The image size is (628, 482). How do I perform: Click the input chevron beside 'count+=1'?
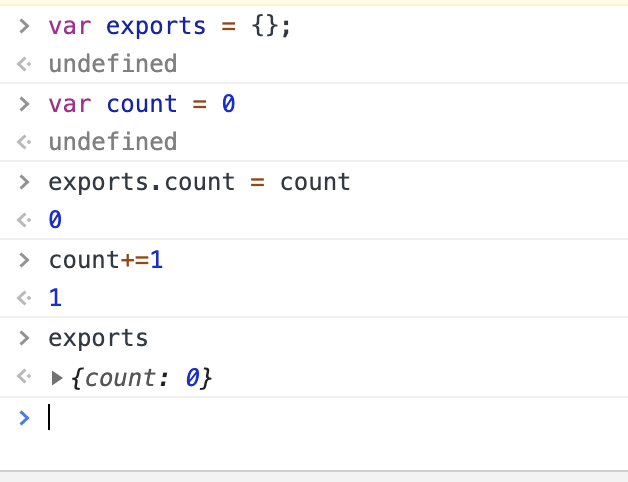pos(25,260)
